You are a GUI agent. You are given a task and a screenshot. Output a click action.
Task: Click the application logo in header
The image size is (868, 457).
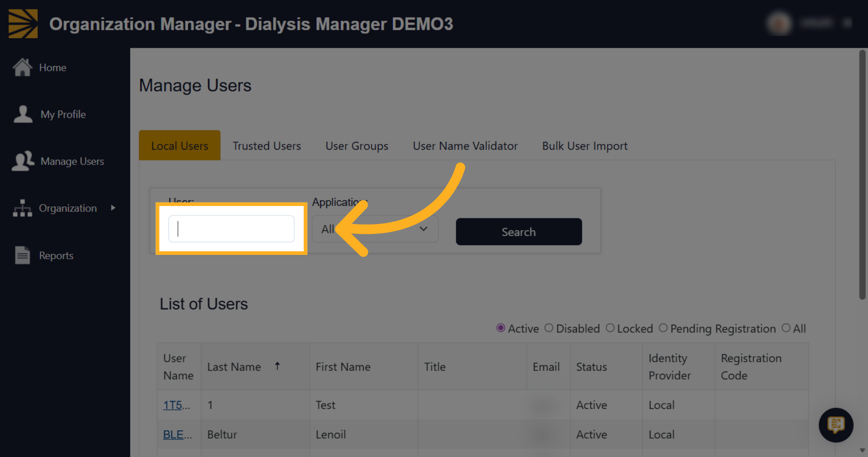click(x=23, y=24)
